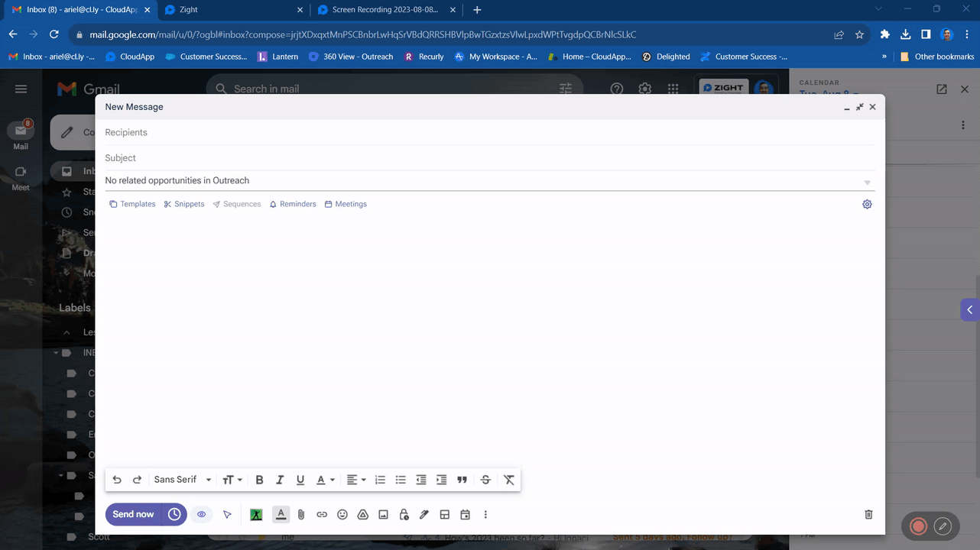Open the text alignment dropdown
The height and width of the screenshot is (550, 980).
(x=356, y=480)
